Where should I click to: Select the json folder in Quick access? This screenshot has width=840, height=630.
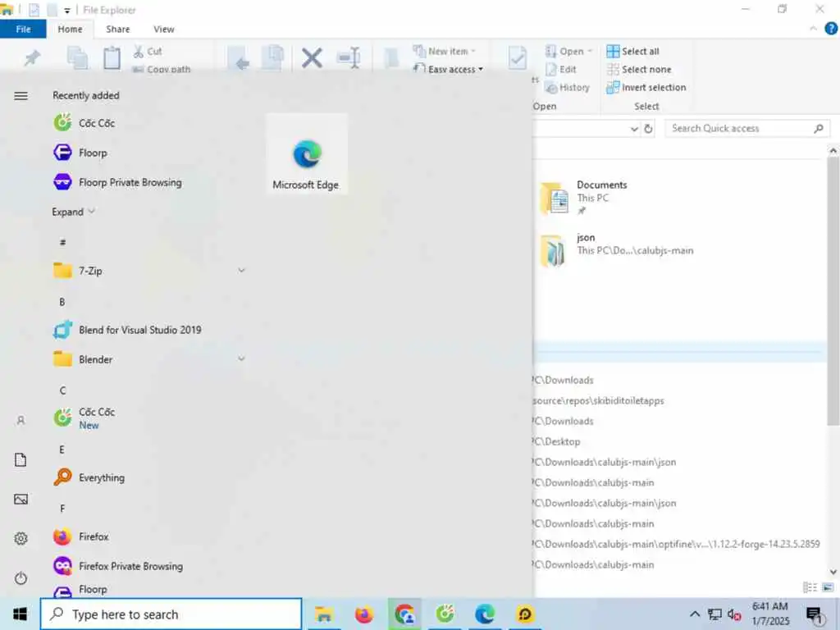pyautogui.click(x=616, y=250)
